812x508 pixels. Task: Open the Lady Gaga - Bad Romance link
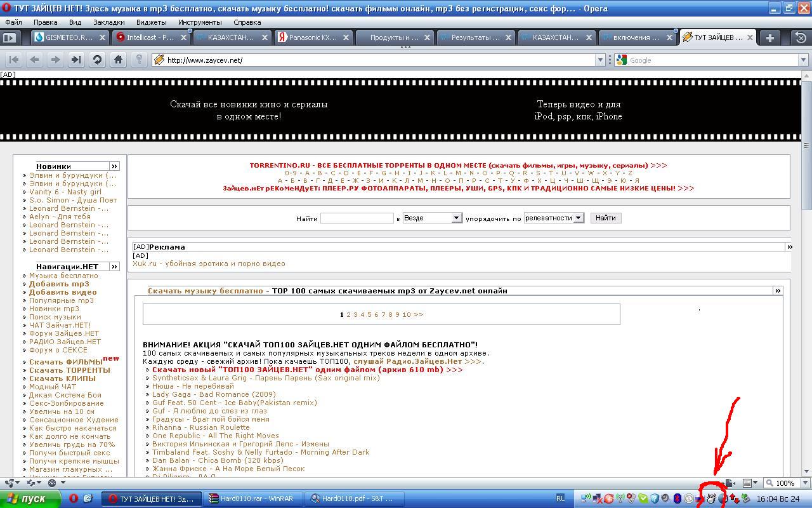click(214, 394)
